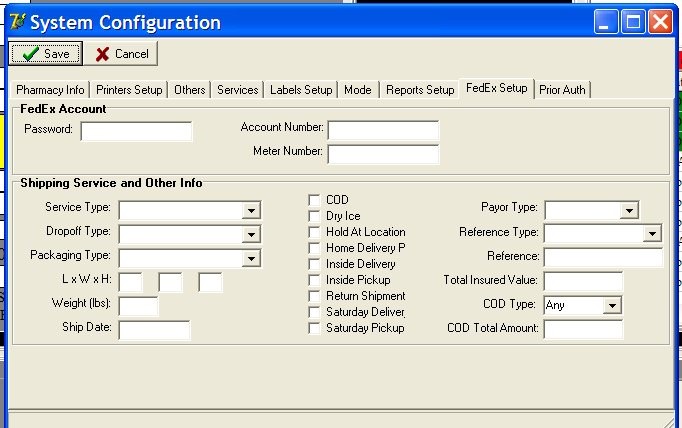
Task: Click the Account Number input field
Action: click(x=383, y=130)
